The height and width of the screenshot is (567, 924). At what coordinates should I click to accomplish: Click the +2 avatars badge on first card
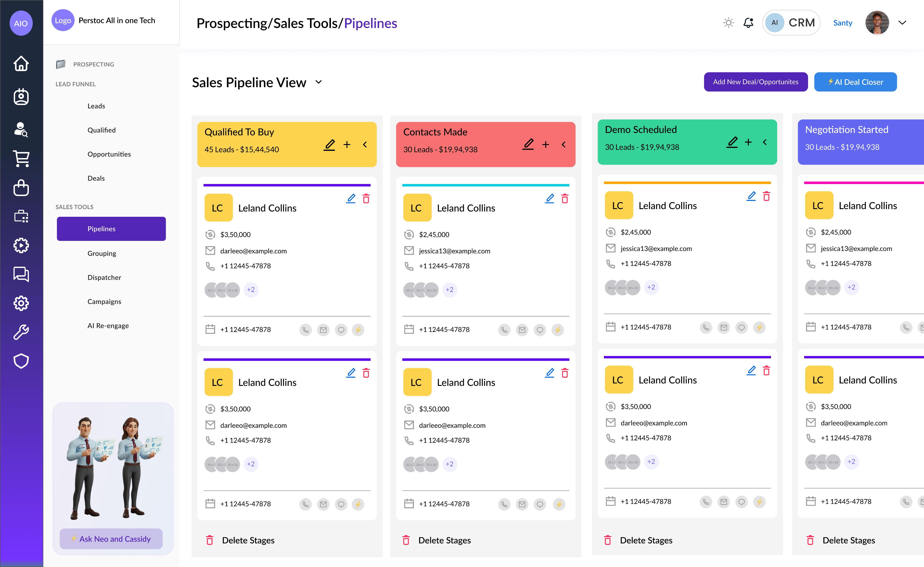[251, 290]
